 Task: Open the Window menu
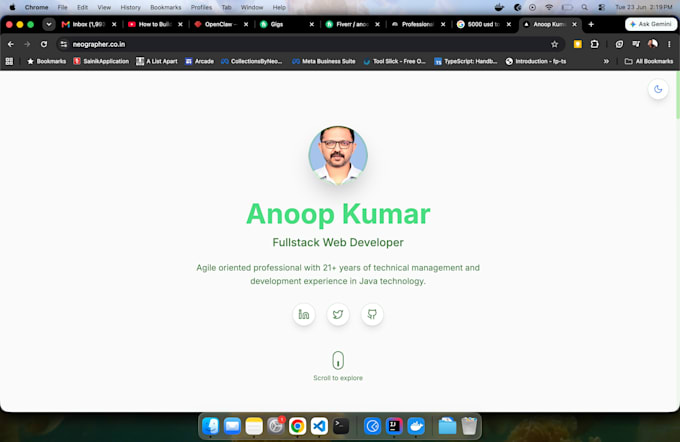(x=252, y=7)
